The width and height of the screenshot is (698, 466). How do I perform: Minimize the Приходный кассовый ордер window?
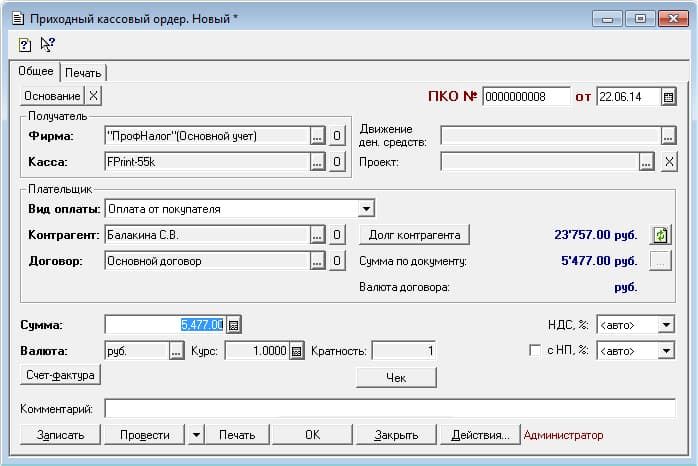[x=607, y=19]
